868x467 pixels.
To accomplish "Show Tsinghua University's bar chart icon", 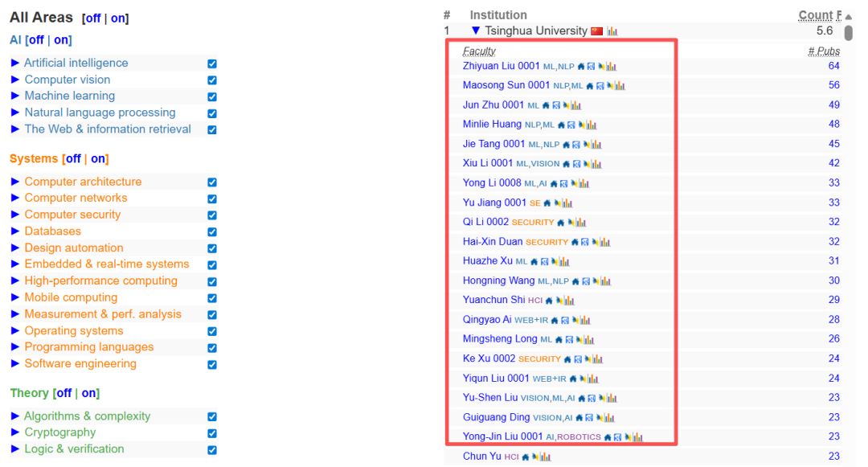I will [612, 31].
